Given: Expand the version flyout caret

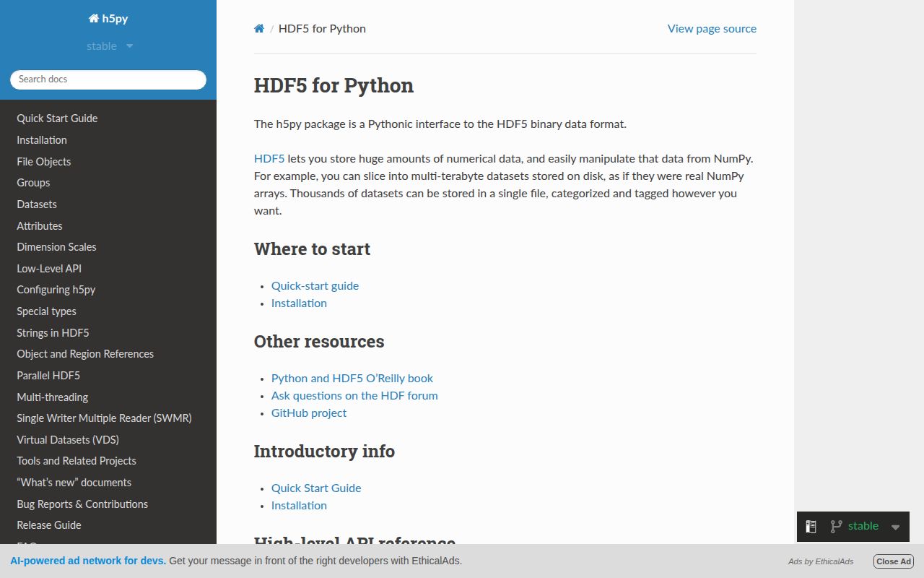Looking at the screenshot, I should coord(895,527).
